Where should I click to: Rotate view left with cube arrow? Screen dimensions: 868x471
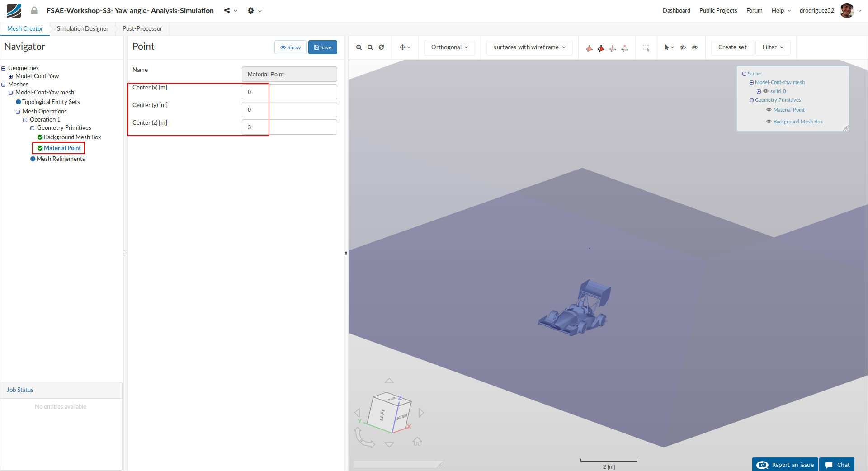[358, 413]
